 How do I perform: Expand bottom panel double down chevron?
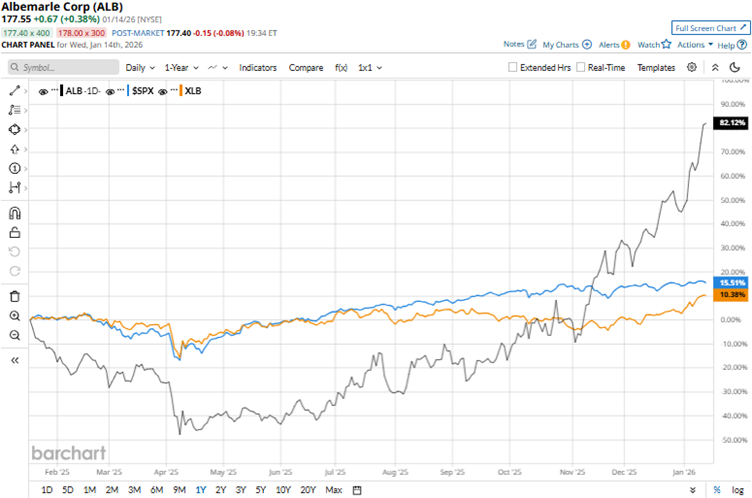(693, 490)
